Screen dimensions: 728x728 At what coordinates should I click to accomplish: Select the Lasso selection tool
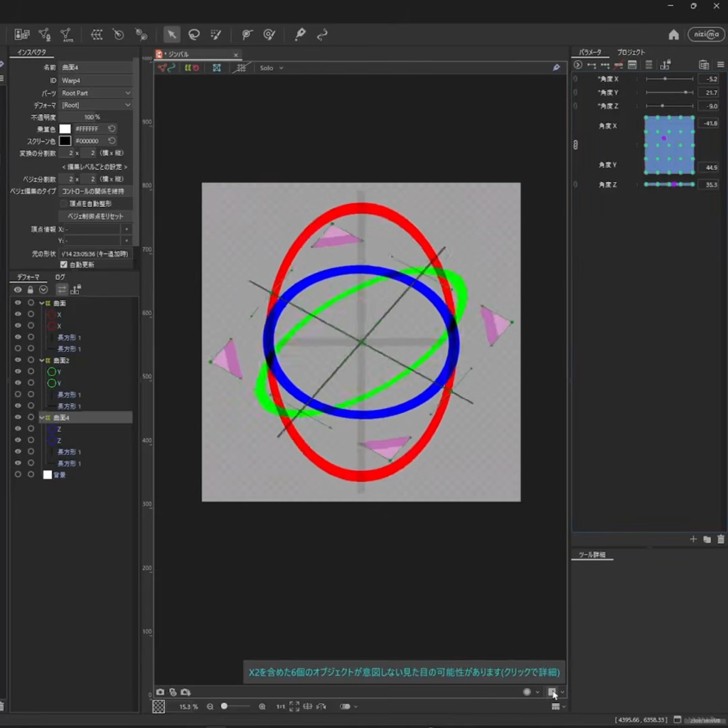click(x=193, y=34)
